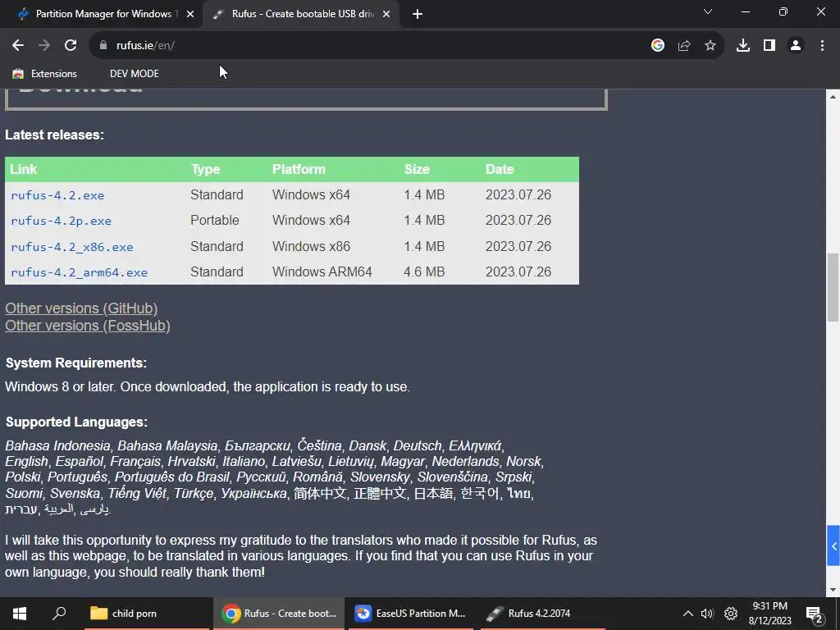The width and height of the screenshot is (840, 630).
Task: Open the Chrome downloads icon
Action: [x=743, y=46]
